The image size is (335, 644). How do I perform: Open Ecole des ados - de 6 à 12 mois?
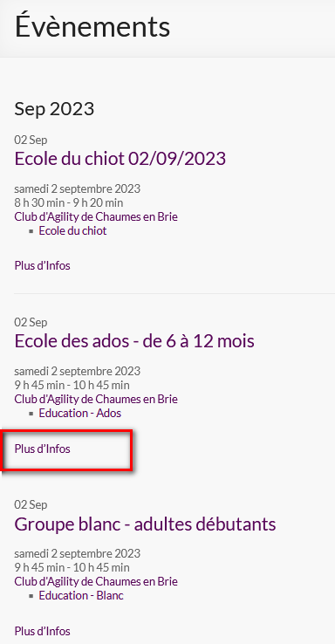click(x=134, y=341)
